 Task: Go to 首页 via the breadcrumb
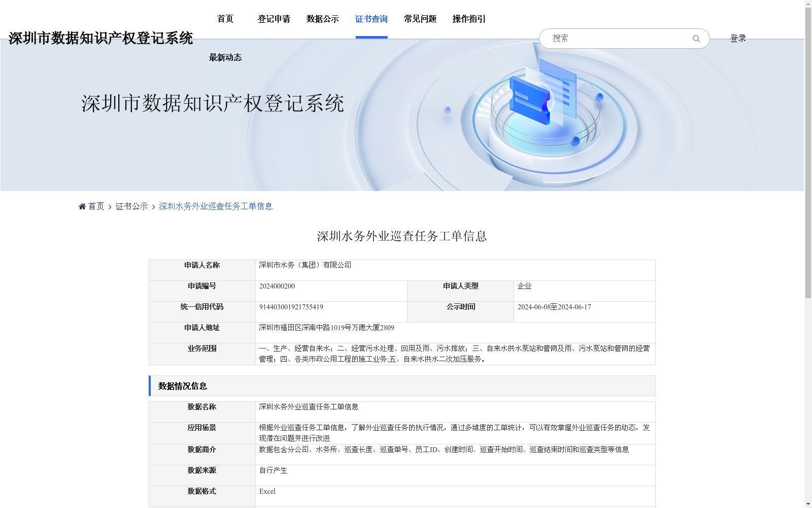coord(96,206)
